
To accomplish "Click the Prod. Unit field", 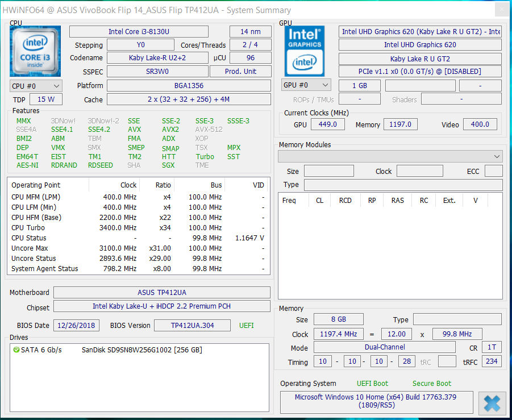I will point(240,72).
